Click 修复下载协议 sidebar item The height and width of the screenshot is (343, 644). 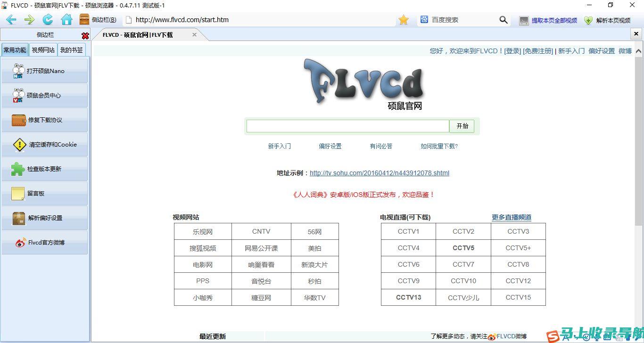click(45, 120)
